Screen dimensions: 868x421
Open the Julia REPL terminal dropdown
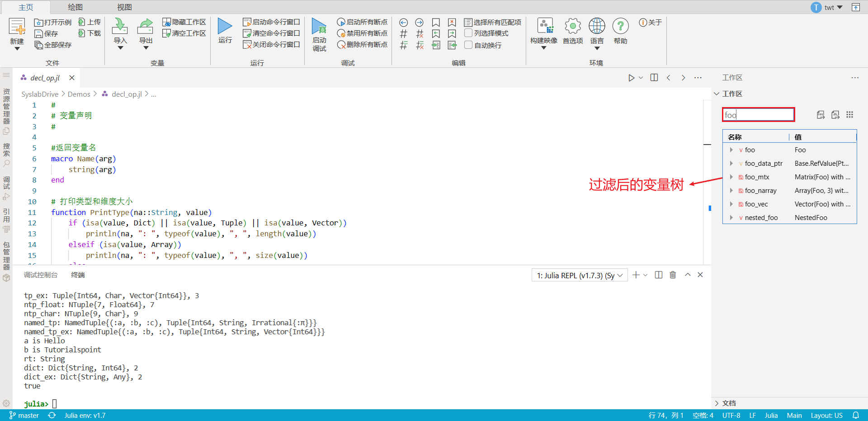[580, 275]
